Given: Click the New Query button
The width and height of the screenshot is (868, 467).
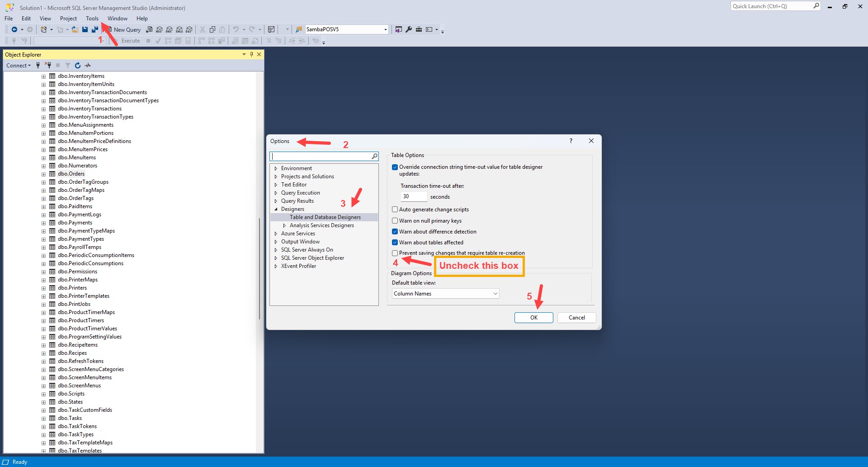Looking at the screenshot, I should click(x=123, y=29).
